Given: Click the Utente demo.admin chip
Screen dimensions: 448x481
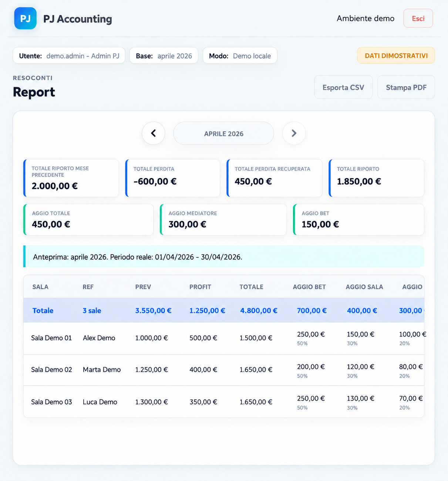Looking at the screenshot, I should point(69,56).
